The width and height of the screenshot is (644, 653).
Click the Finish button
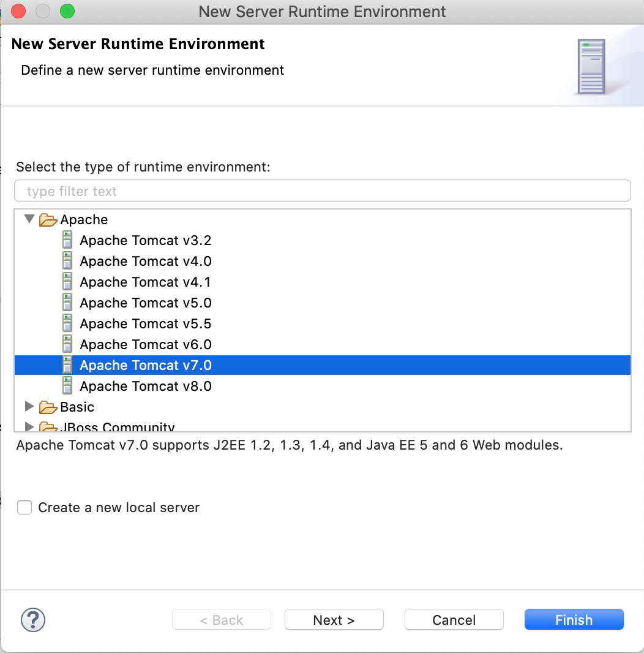tap(574, 620)
